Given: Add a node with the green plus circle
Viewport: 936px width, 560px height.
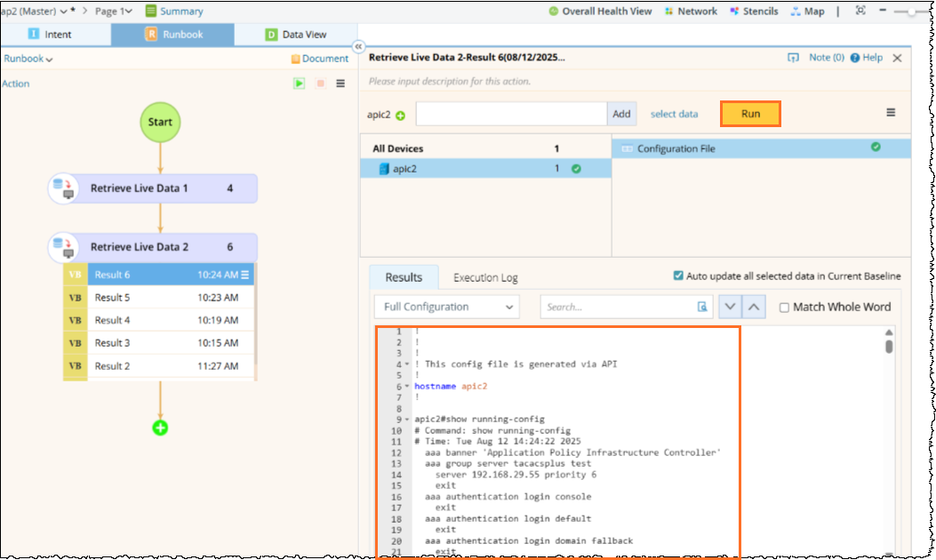Looking at the screenshot, I should coord(160,428).
